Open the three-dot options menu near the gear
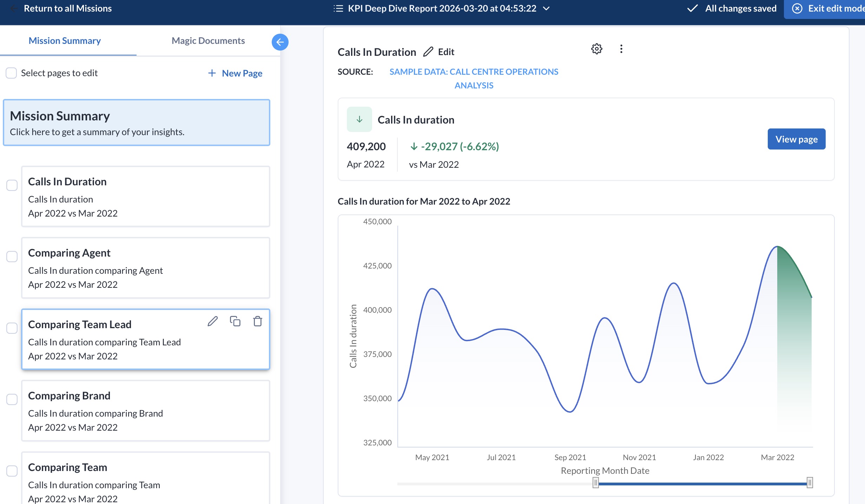Screen dimensions: 865x504 tap(621, 49)
